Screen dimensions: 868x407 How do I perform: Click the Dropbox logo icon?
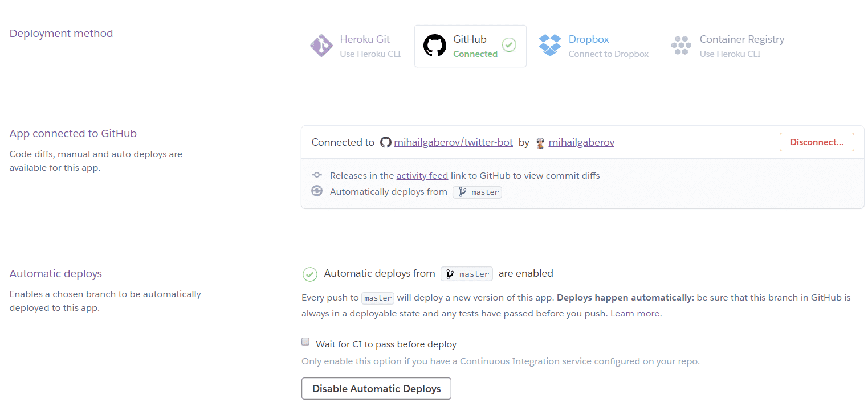[x=550, y=46]
